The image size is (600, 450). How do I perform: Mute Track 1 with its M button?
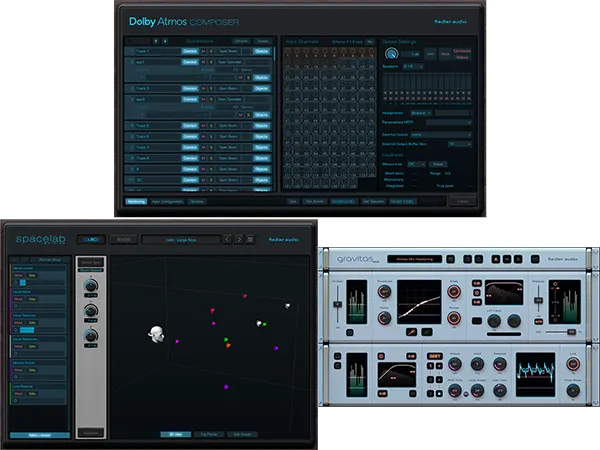tap(203, 51)
